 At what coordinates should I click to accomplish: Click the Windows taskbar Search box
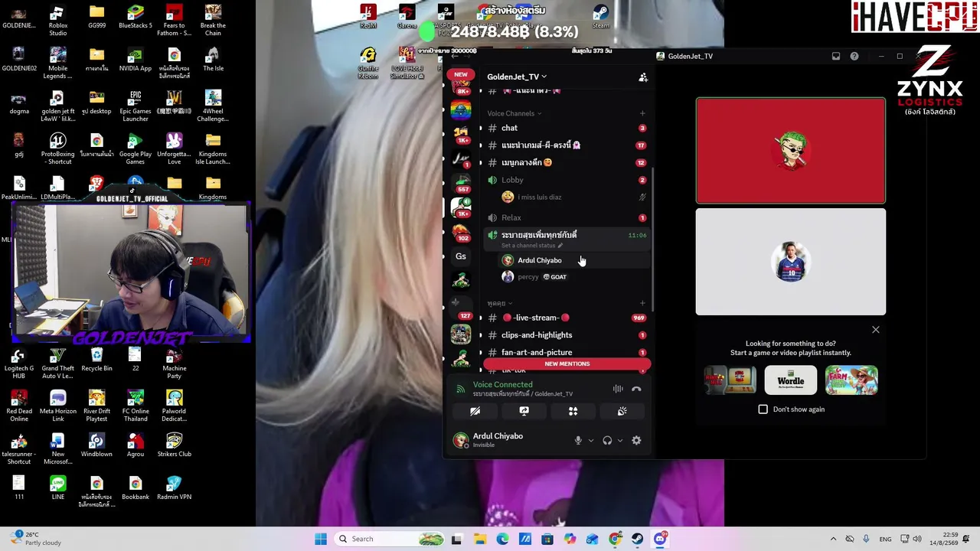click(390, 539)
